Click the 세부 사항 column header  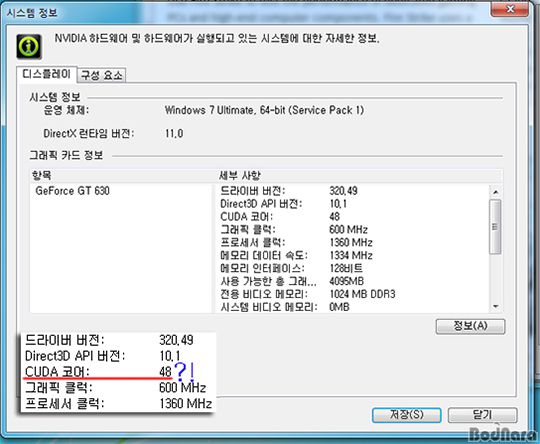[x=359, y=176]
